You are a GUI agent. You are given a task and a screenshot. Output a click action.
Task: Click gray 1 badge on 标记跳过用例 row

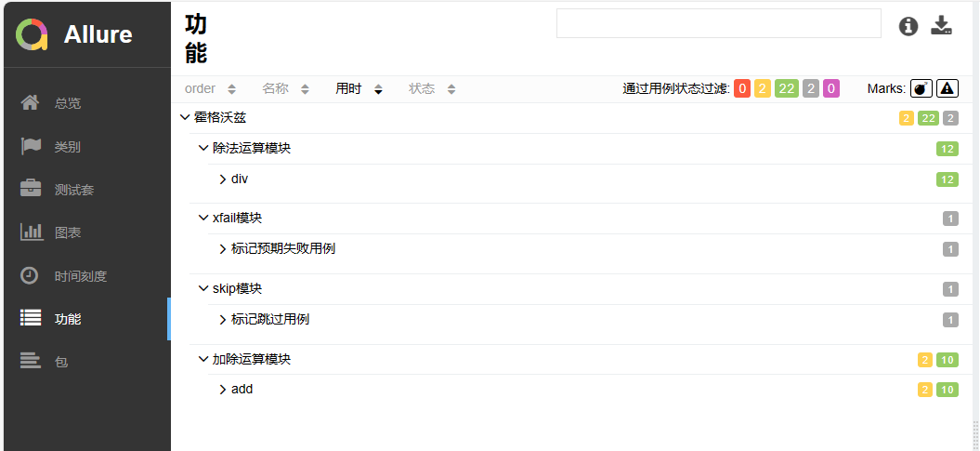pos(950,320)
